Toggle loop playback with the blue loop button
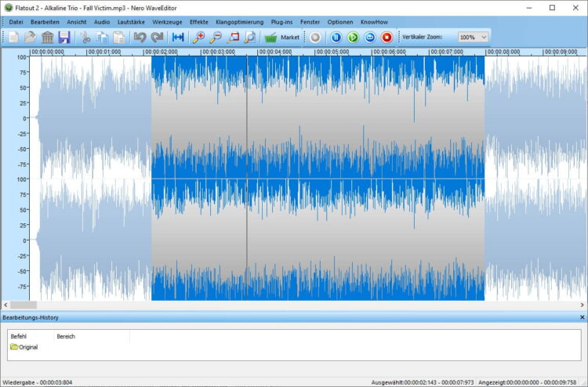 pyautogui.click(x=370, y=37)
